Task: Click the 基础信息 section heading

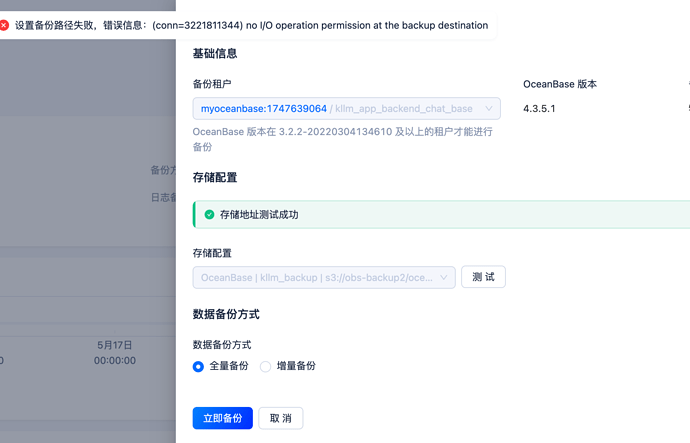Action: tap(215, 54)
